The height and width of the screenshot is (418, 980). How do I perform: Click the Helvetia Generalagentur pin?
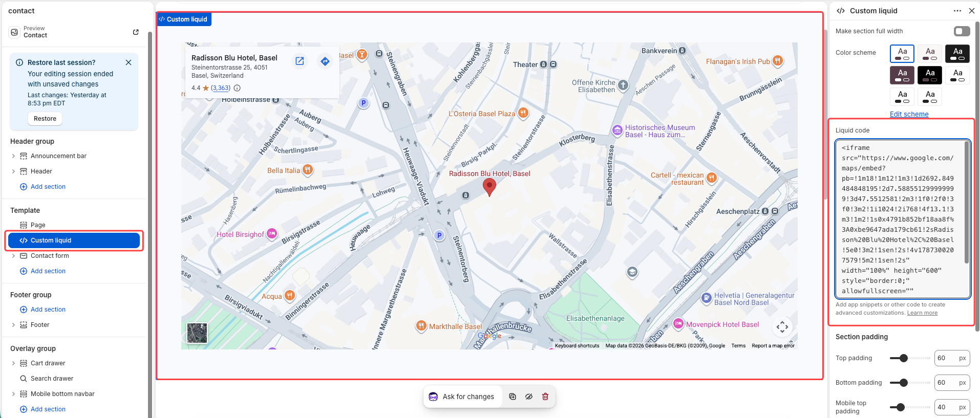[x=707, y=298]
